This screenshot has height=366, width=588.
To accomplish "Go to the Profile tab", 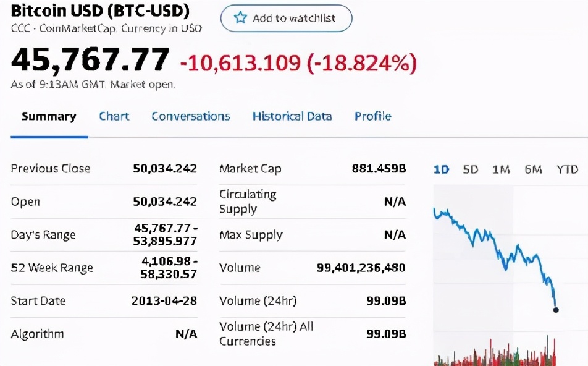I will click(x=372, y=116).
